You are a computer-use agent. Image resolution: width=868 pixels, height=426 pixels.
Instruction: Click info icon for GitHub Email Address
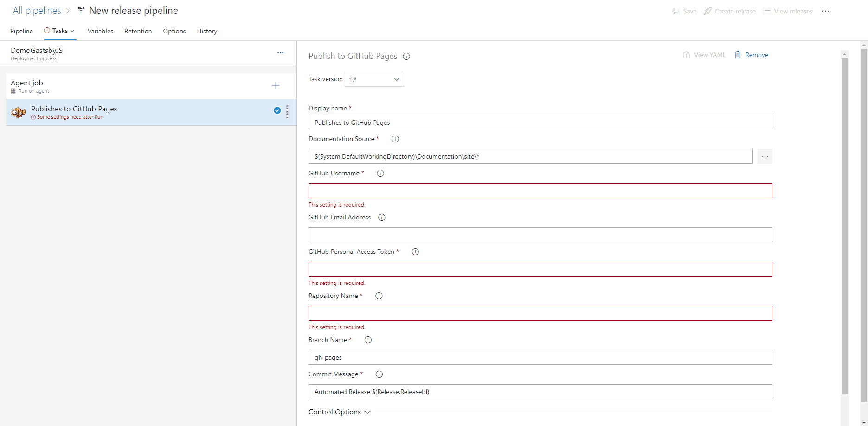click(x=382, y=217)
